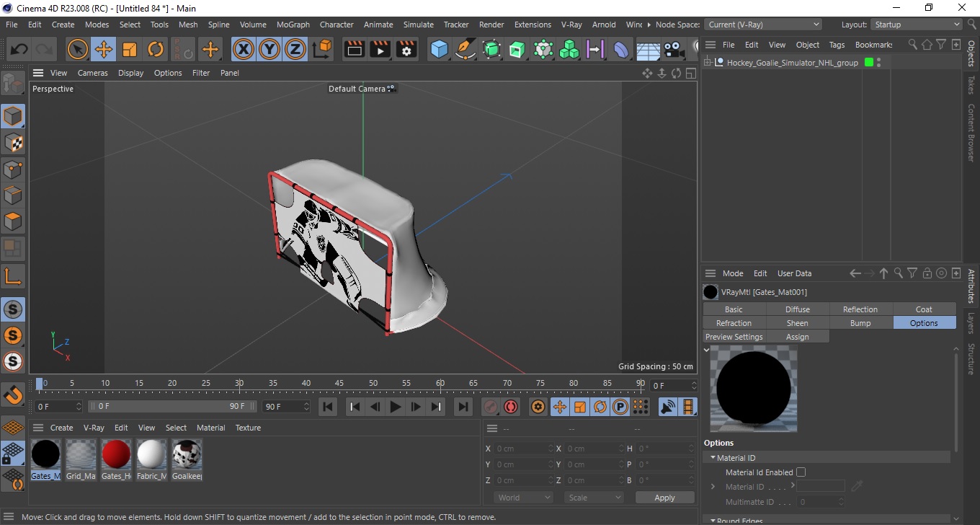Go to start of animation
Screen dimensions: 980x525
(328, 407)
